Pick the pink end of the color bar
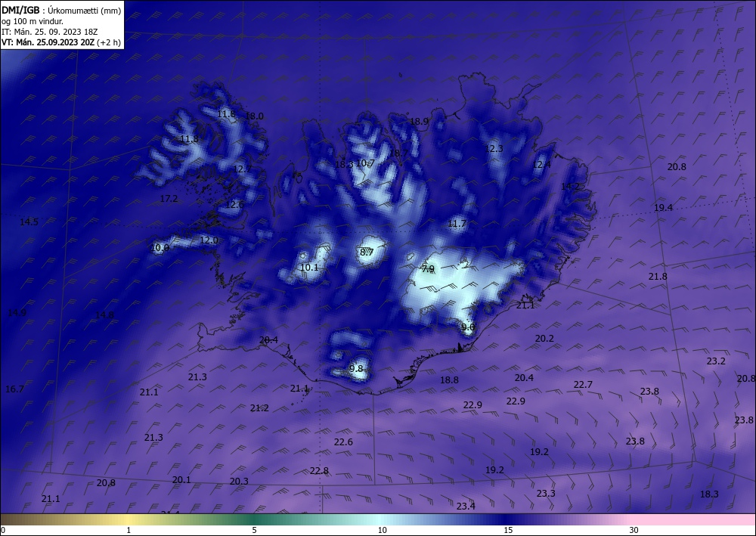Screen dimensions: 756x536 click(x=694, y=519)
